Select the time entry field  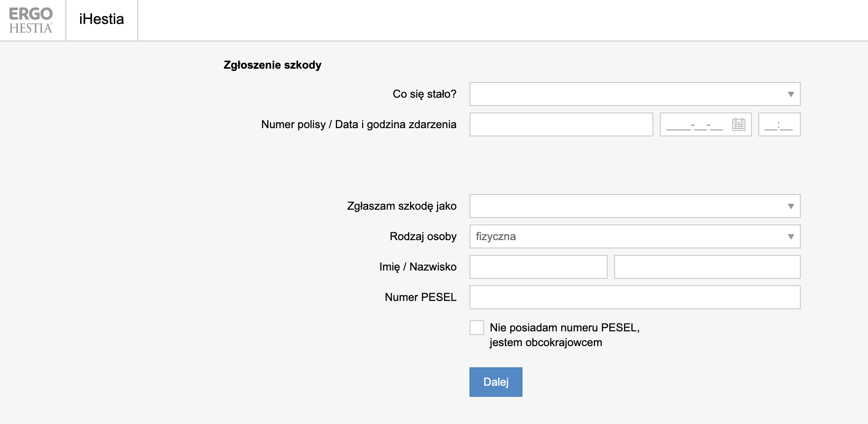779,124
